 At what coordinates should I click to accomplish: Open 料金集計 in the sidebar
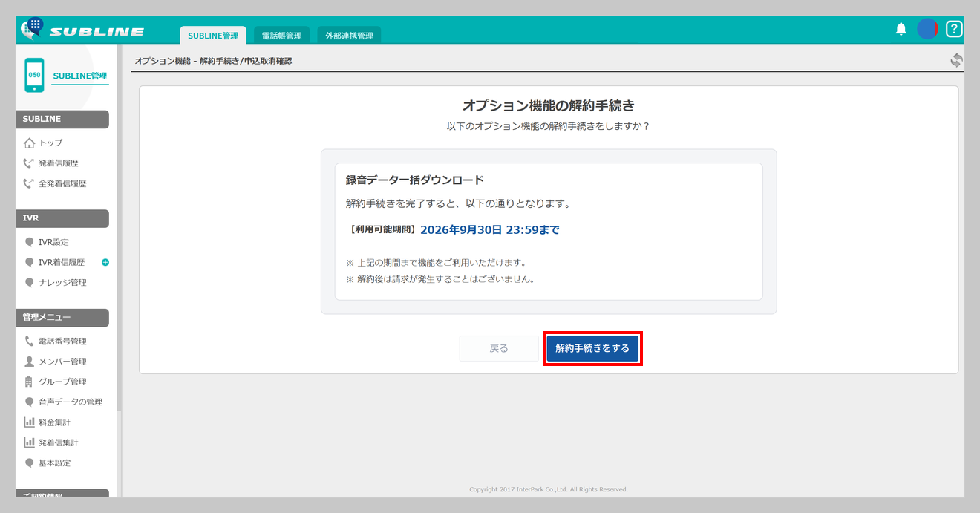pos(54,422)
